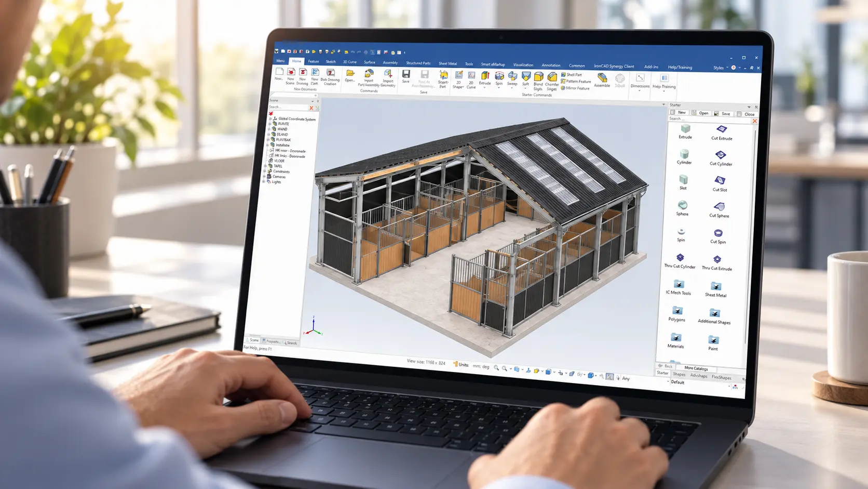
Task: Switch to the Assembly ribbon tab
Action: click(390, 62)
